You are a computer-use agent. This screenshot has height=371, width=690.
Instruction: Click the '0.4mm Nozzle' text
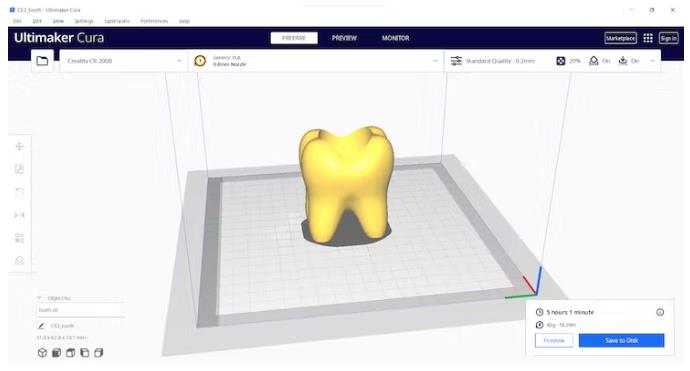pyautogui.click(x=229, y=64)
